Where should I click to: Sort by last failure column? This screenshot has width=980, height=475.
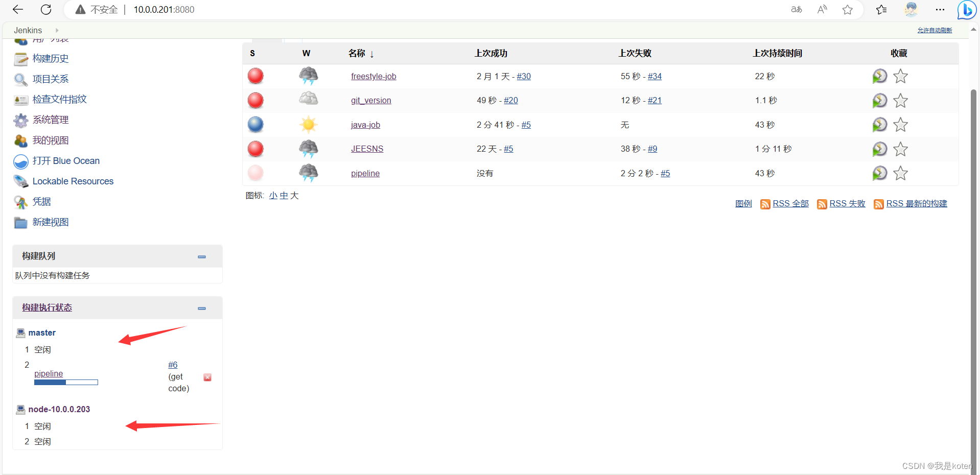[635, 53]
